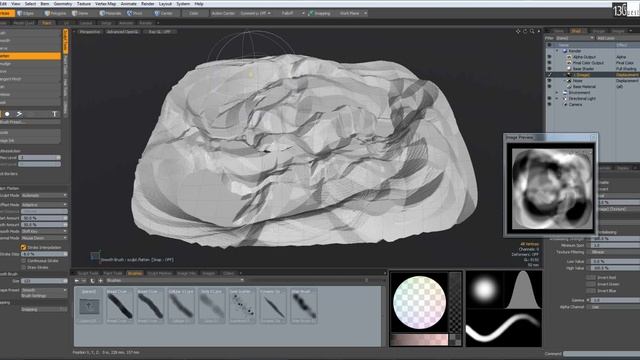Expand the Environment tree item
Screen dimensions: 640x360
tap(557, 93)
